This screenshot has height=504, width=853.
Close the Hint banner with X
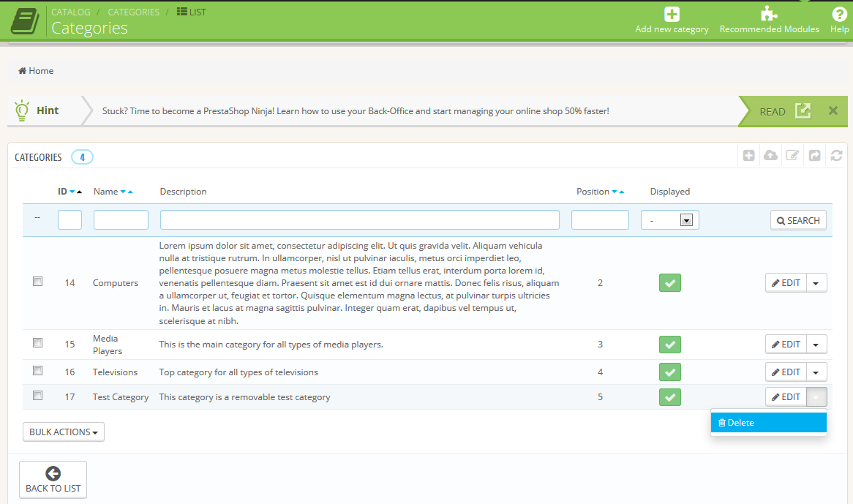(x=833, y=111)
